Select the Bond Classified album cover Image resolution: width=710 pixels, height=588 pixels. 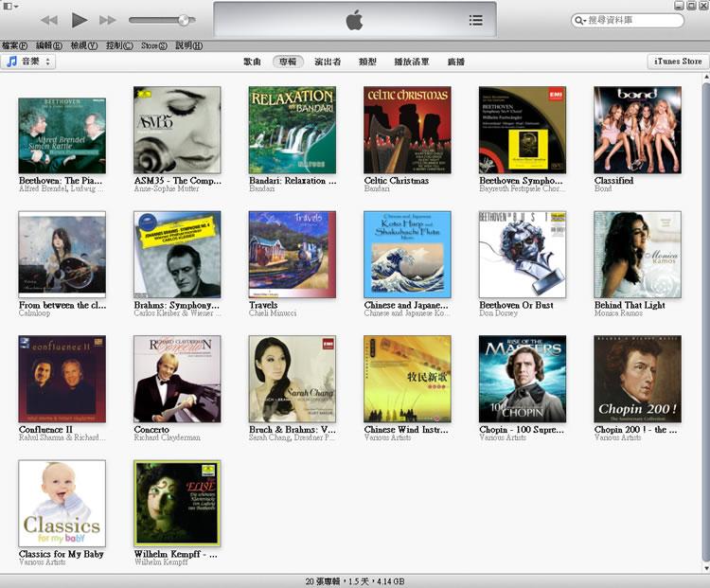click(637, 130)
